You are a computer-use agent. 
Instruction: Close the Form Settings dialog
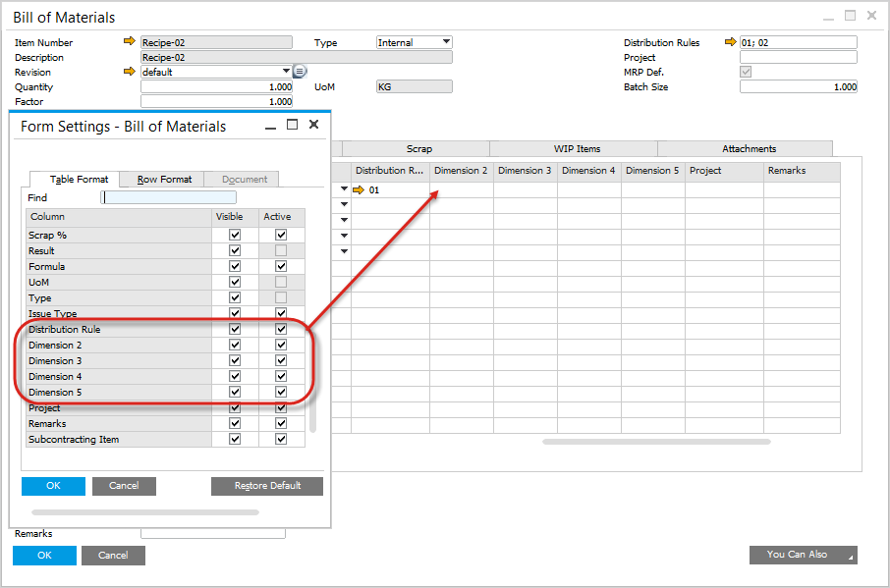[x=314, y=125]
